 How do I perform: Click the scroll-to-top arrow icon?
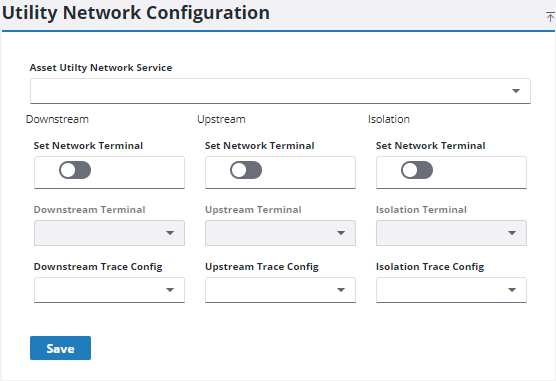pyautogui.click(x=550, y=16)
